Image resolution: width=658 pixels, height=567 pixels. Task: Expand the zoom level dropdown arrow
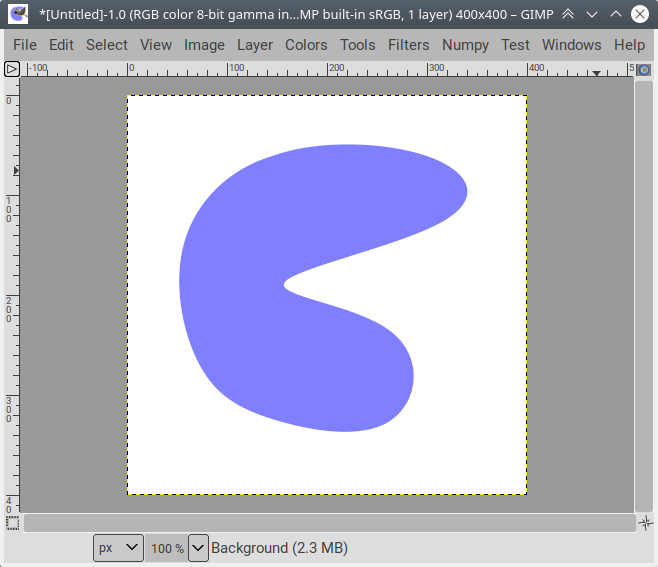point(198,548)
